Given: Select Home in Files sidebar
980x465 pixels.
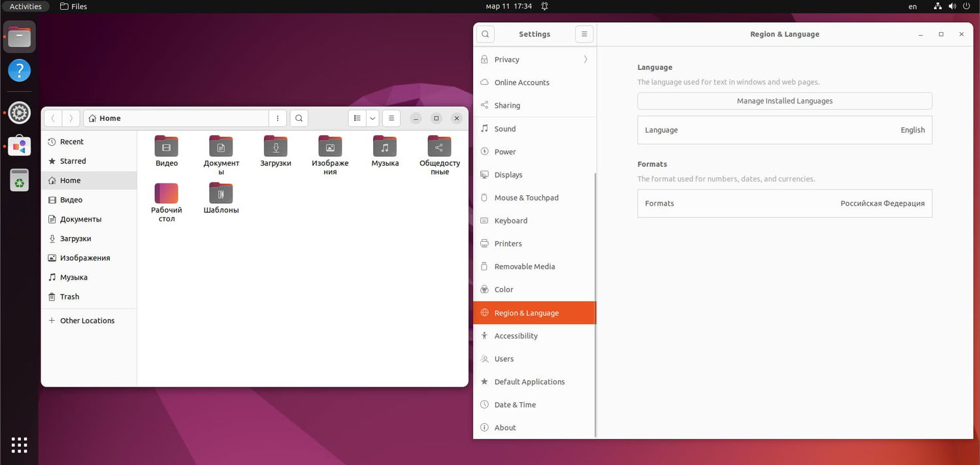Looking at the screenshot, I should tap(89, 180).
